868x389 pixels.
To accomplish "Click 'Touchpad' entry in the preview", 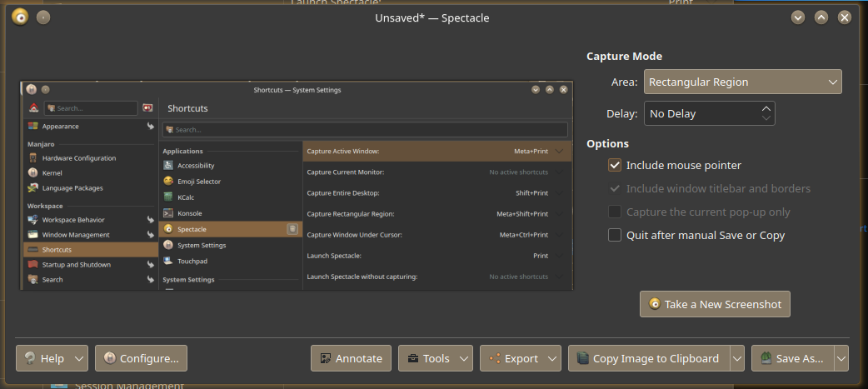I will [x=192, y=261].
